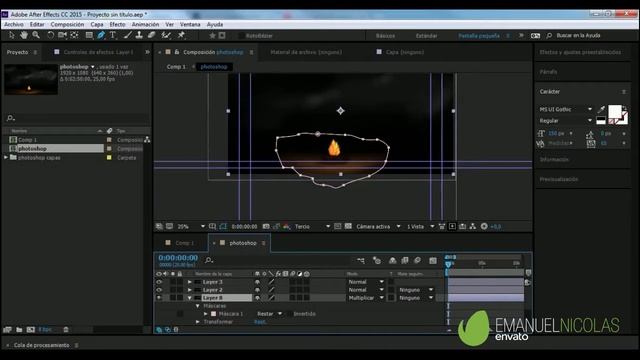Toggle the RotoBézier checkbox
This screenshot has height=360, width=640.
pyautogui.click(x=241, y=36)
